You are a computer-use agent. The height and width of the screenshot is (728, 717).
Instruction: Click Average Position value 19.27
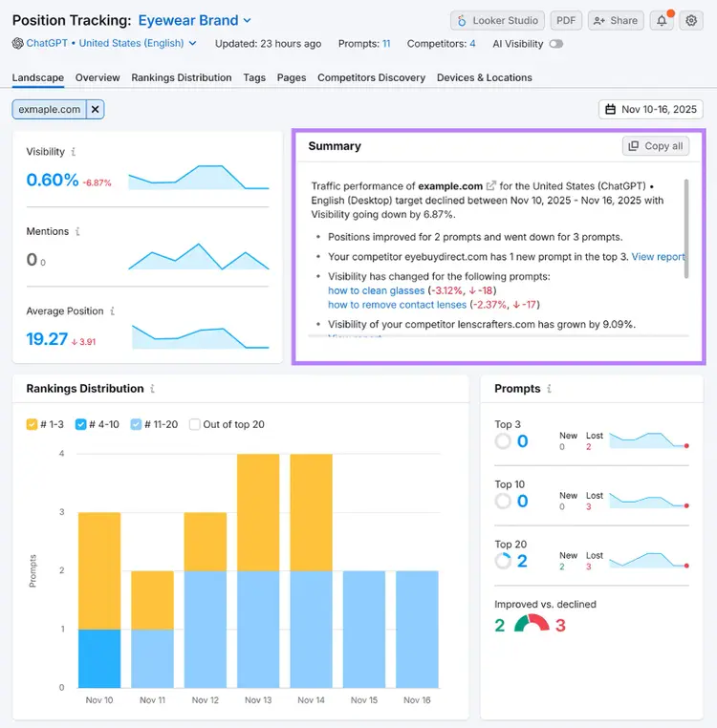[x=47, y=339]
